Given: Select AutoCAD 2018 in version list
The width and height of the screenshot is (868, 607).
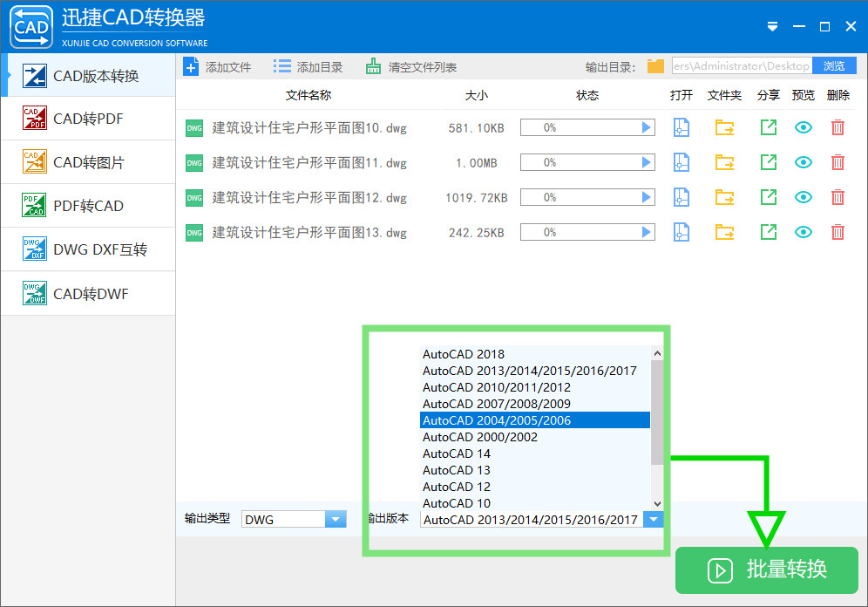Looking at the screenshot, I should [535, 354].
